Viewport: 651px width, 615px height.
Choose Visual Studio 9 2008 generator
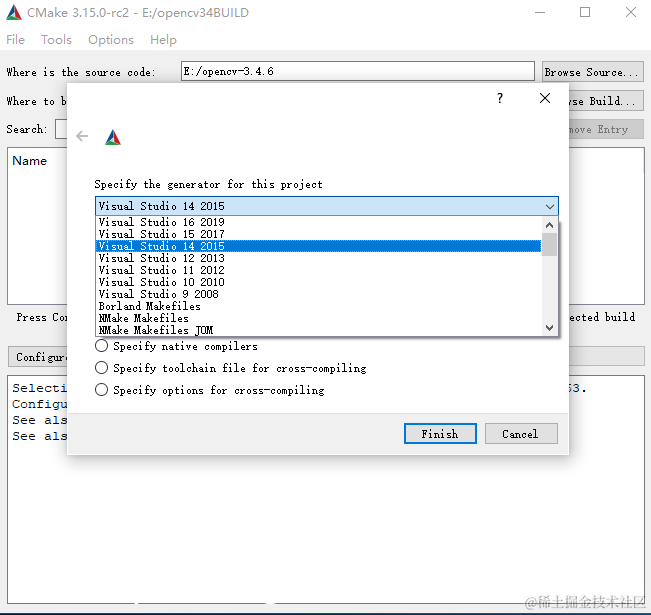point(318,294)
